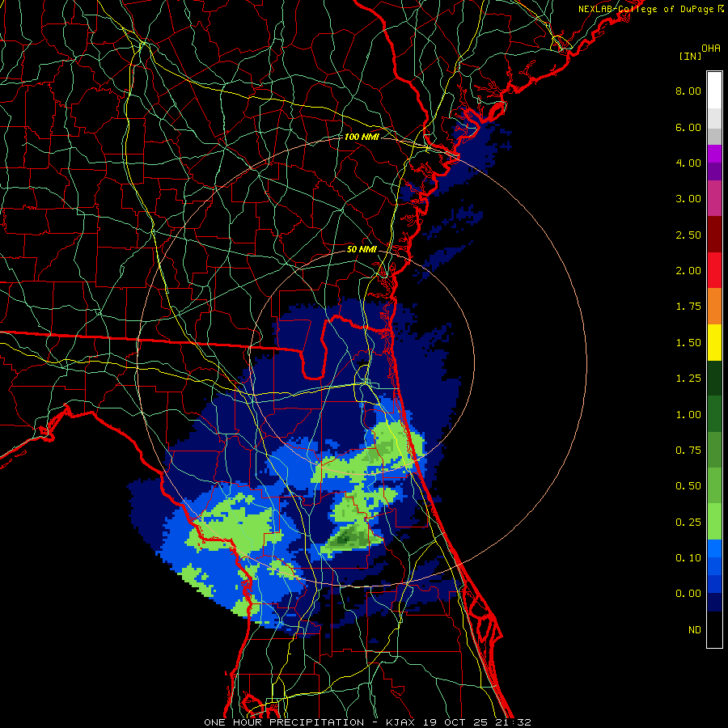The image size is (728, 728).
Task: Click the 50 NMI range ring label
Action: tap(362, 249)
